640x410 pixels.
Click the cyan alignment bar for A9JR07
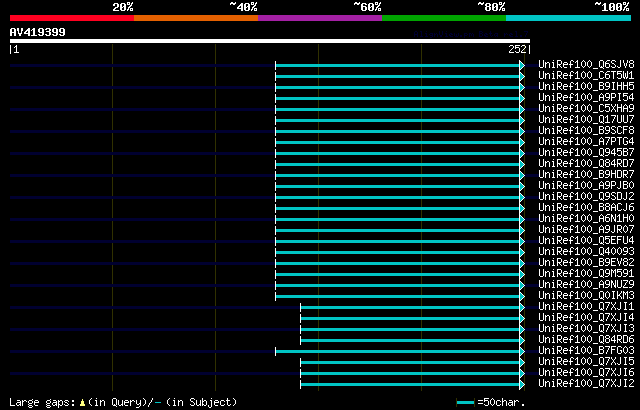pyautogui.click(x=398, y=230)
